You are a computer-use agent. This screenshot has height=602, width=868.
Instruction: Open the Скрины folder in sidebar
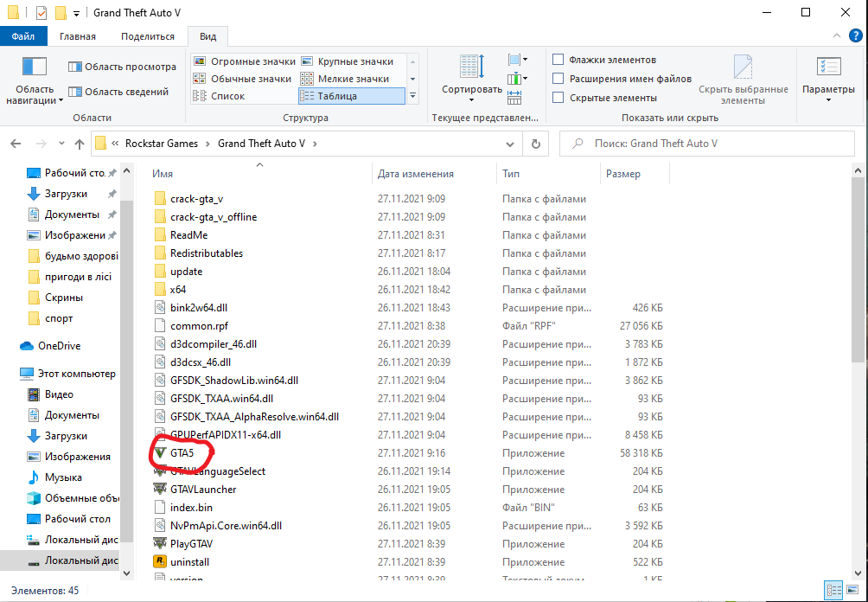click(x=64, y=298)
